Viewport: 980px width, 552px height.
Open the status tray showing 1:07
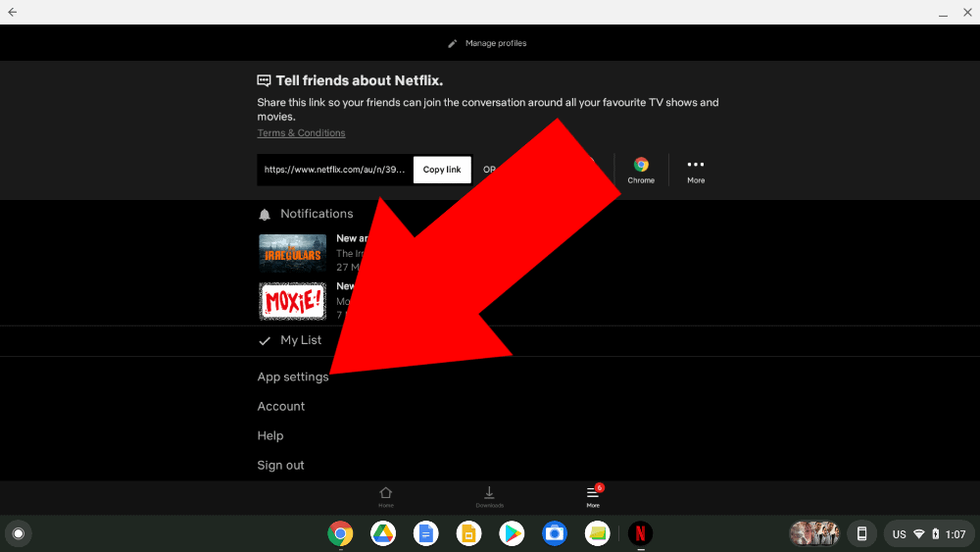(x=929, y=533)
